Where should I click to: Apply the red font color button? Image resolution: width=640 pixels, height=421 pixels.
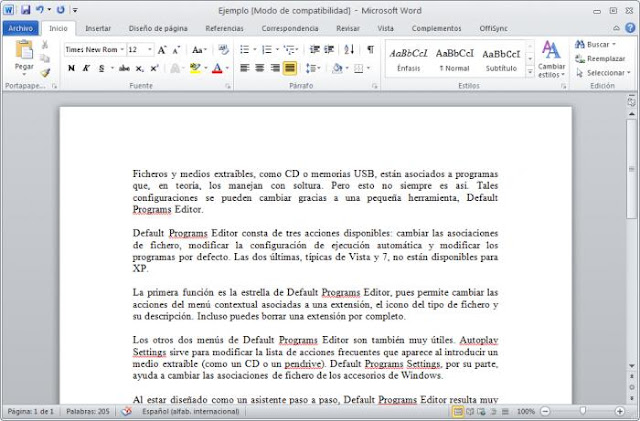pos(217,69)
